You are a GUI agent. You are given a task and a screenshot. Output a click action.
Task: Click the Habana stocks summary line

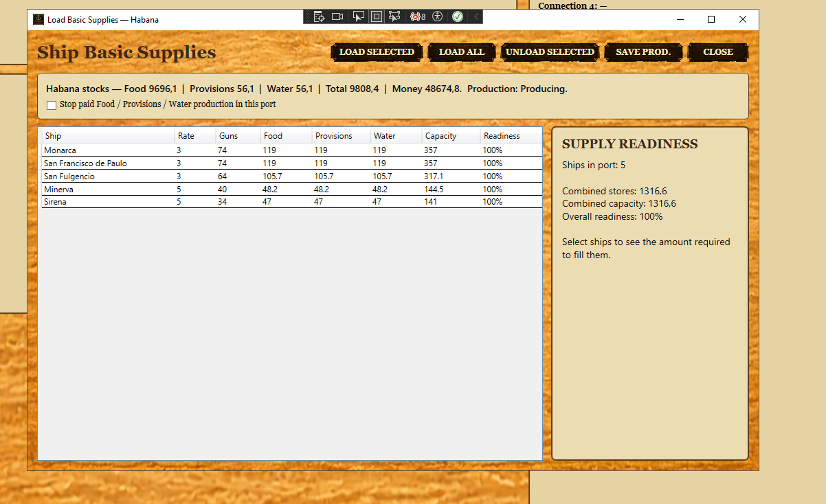pos(306,89)
